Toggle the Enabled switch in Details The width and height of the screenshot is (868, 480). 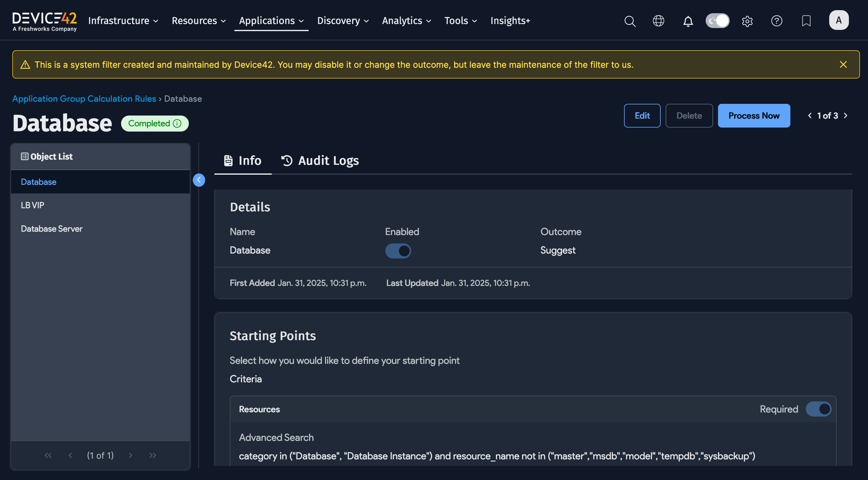pos(398,251)
